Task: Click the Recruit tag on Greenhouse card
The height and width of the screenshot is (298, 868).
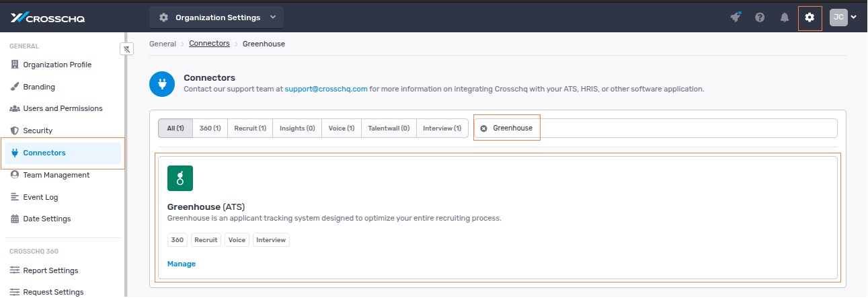Action: pos(206,239)
